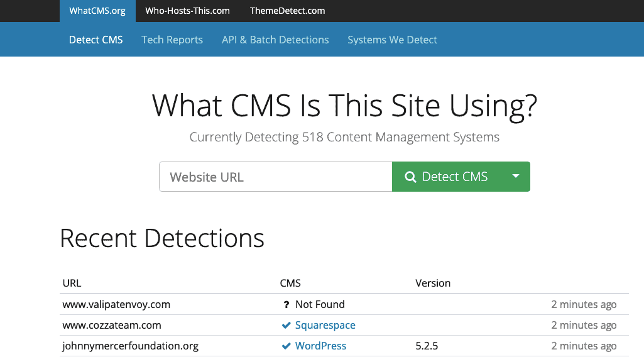This screenshot has width=644, height=357.
Task: Select www.cozzateam.com URL text
Action: pyautogui.click(x=112, y=326)
